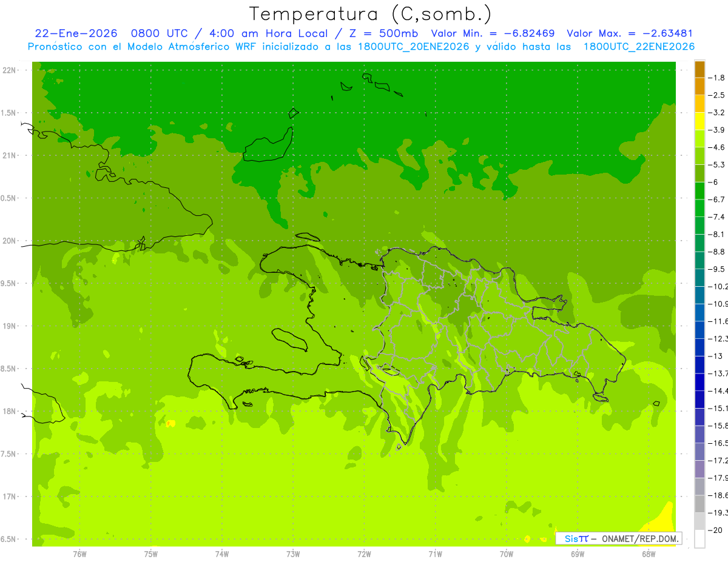Click the '-5.3' color bar label
This screenshot has width=728, height=562.
point(717,165)
